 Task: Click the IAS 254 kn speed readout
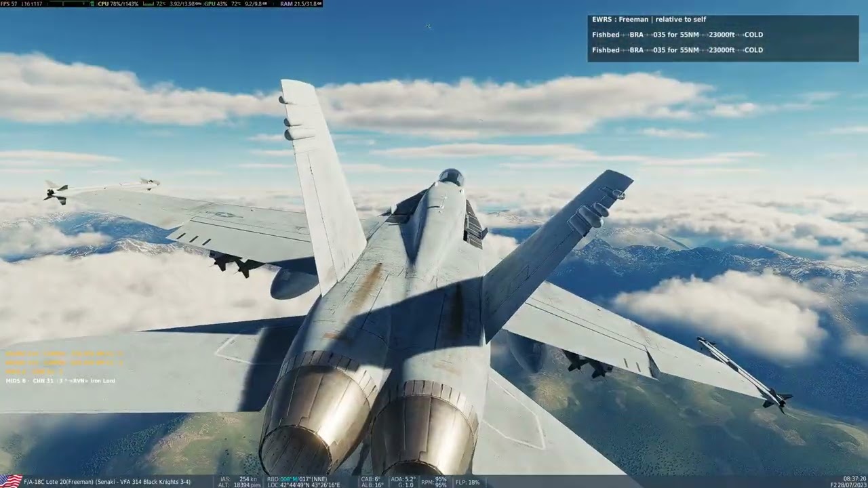pos(239,479)
